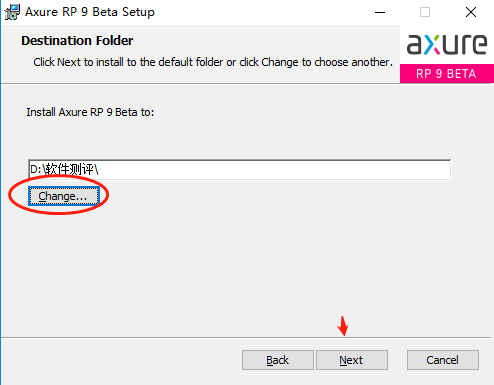Abort installation with Cancel button
This screenshot has height=385, width=494.
point(443,360)
